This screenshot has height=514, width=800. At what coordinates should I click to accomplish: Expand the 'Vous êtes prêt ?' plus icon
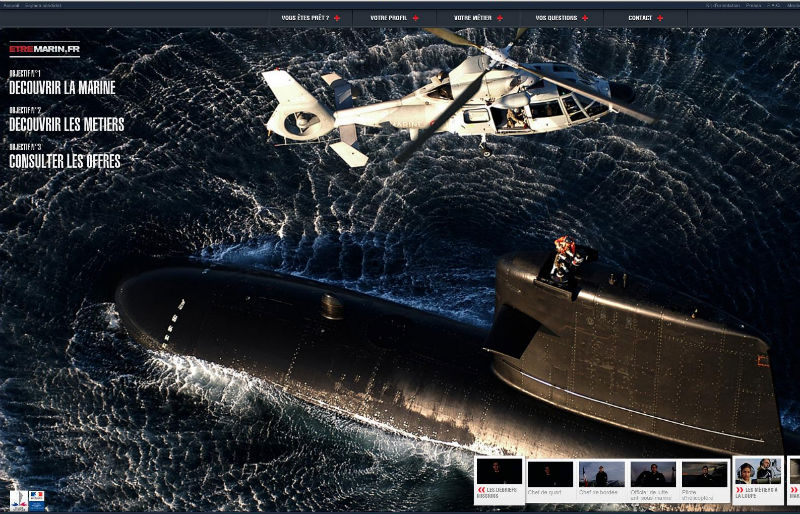[337, 18]
